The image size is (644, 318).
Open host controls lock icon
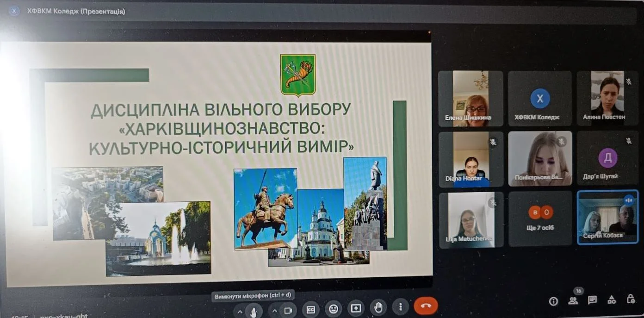click(631, 299)
